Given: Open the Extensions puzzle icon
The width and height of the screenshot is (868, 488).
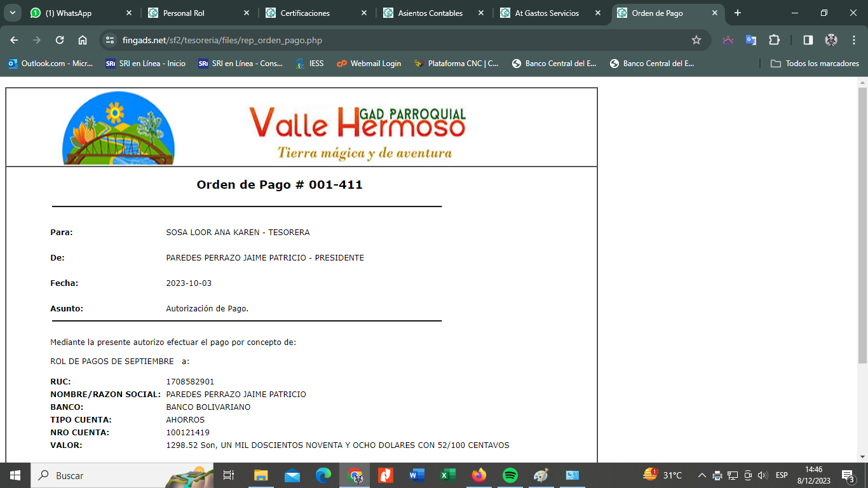Looking at the screenshot, I should [x=774, y=40].
